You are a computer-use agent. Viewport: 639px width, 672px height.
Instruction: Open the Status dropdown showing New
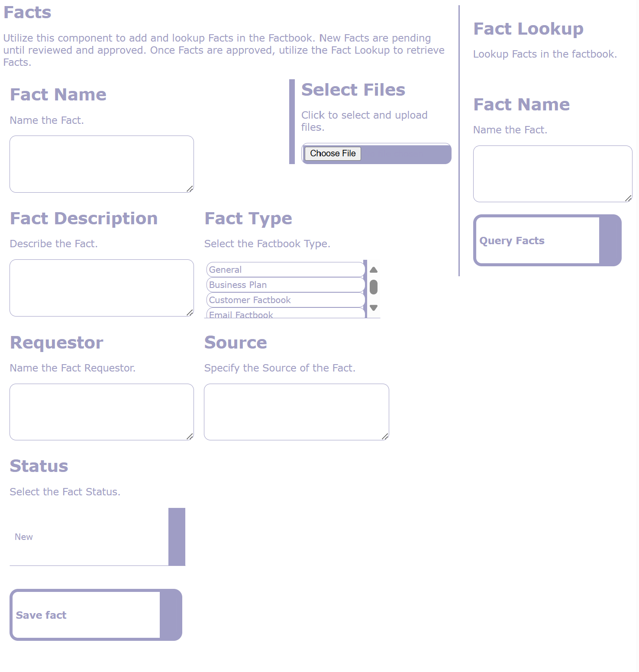97,537
